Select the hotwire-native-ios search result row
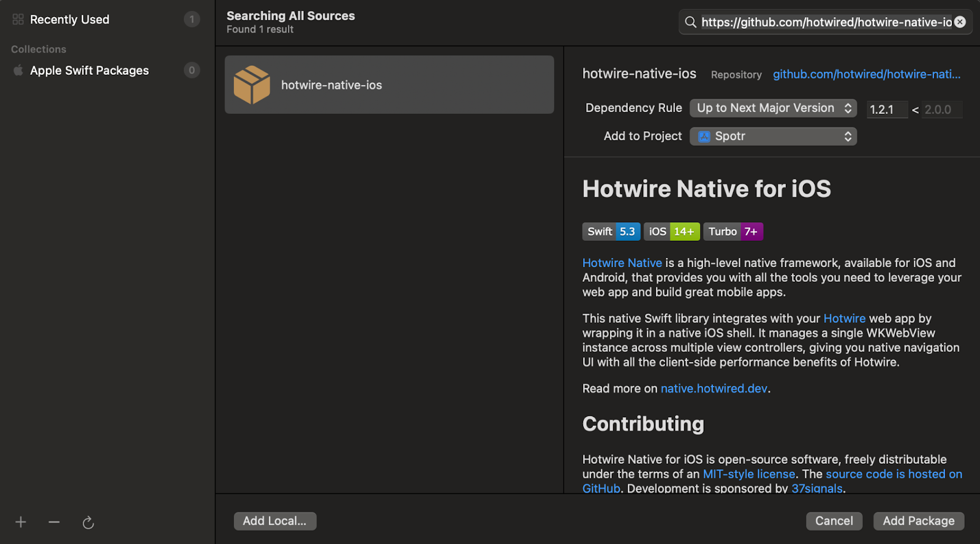980x544 pixels. tap(390, 85)
